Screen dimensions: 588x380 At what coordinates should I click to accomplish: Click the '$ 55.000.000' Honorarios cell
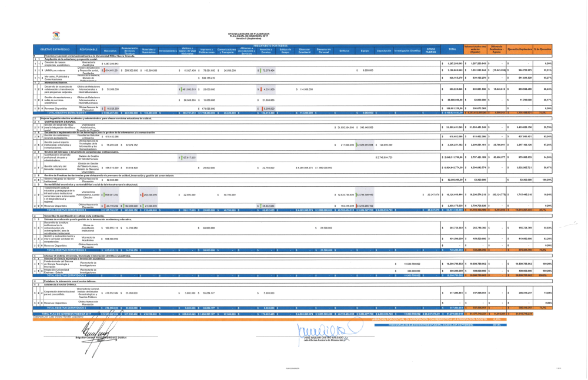[111, 89]
